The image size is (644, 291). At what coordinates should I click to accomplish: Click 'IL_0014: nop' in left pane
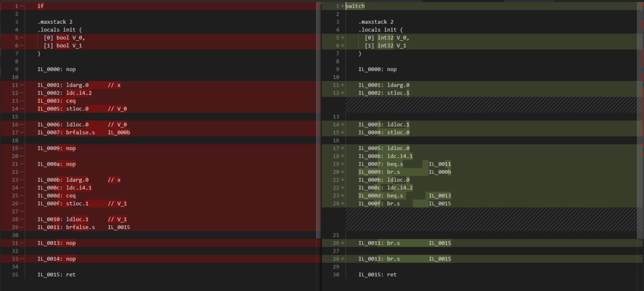[x=56, y=259]
